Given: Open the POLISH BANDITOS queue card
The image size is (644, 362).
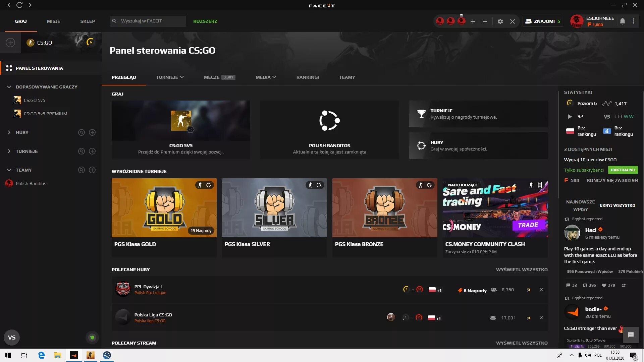Looking at the screenshot, I should [x=329, y=130].
